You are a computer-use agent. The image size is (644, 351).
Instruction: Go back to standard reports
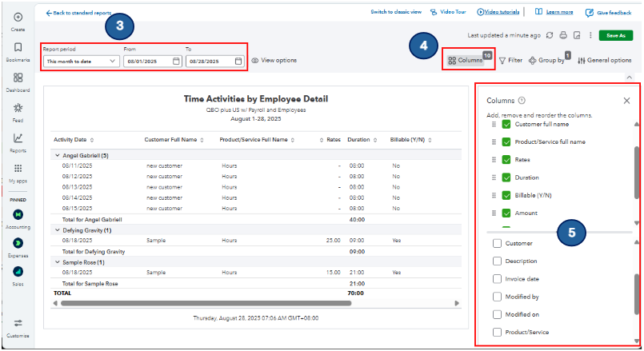click(78, 13)
